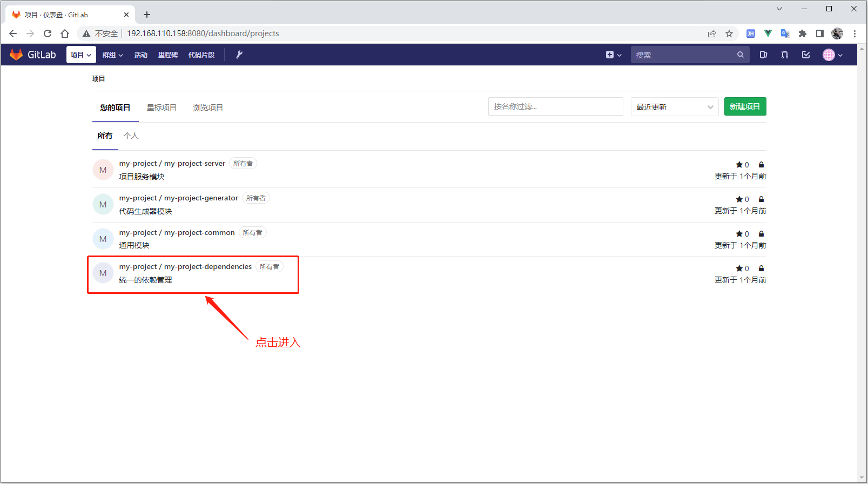Close the GitLab browser tab
The height and width of the screenshot is (484, 868).
(126, 15)
